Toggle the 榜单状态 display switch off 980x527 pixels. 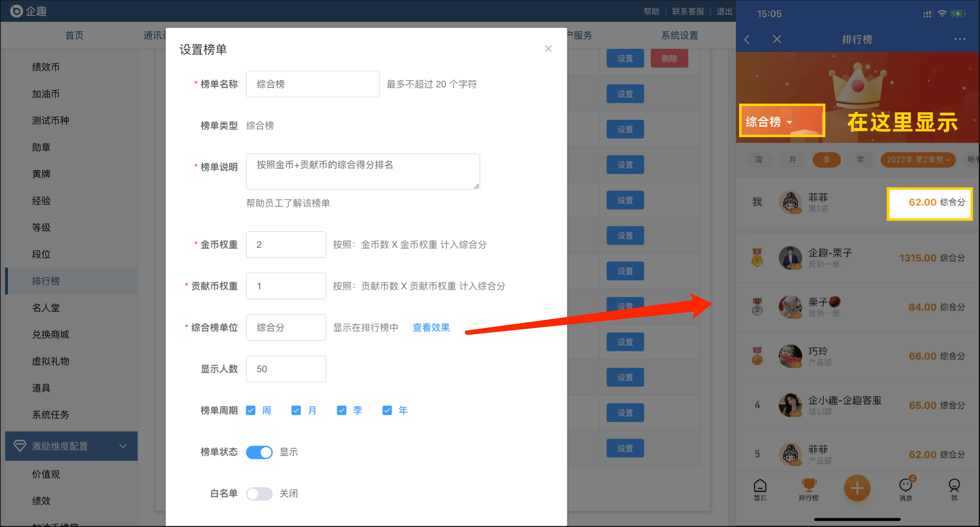tap(259, 452)
